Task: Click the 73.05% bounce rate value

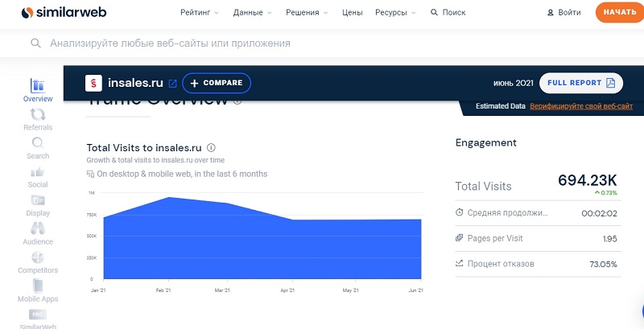Action: pos(603,265)
